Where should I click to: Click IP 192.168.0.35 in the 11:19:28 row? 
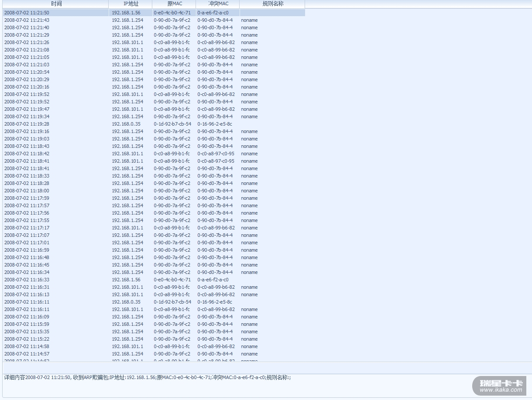[x=126, y=124]
